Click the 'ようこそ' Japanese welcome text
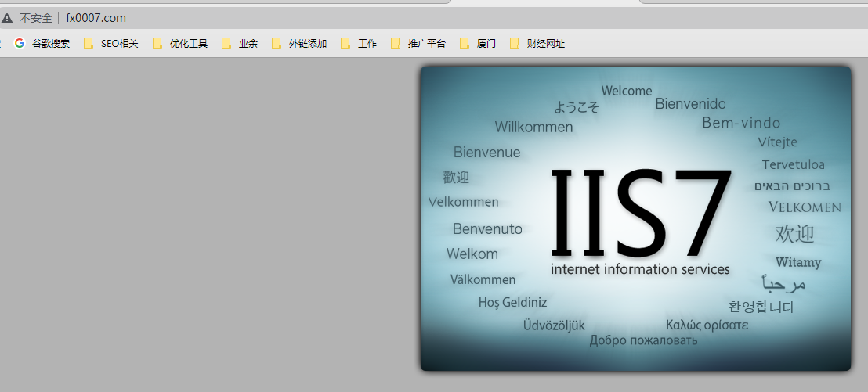This screenshot has width=868, height=392. tap(577, 106)
